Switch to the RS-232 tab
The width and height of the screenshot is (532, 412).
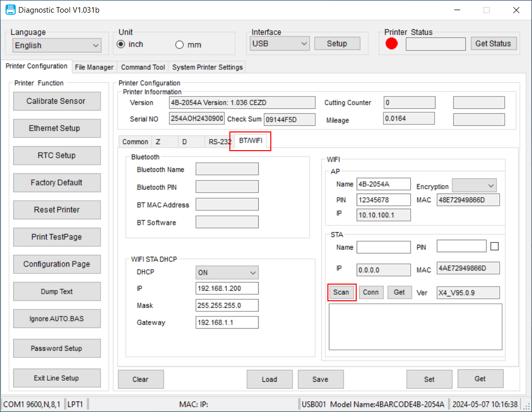[x=220, y=142]
